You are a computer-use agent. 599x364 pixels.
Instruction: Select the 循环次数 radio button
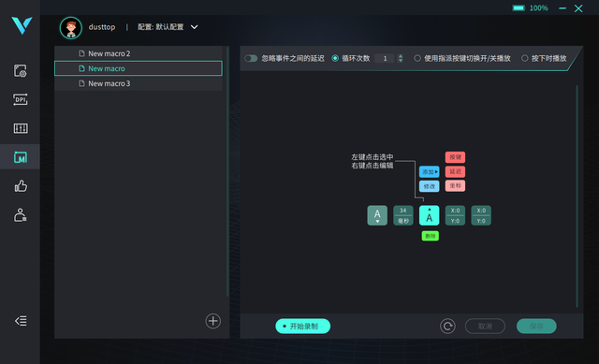click(335, 58)
